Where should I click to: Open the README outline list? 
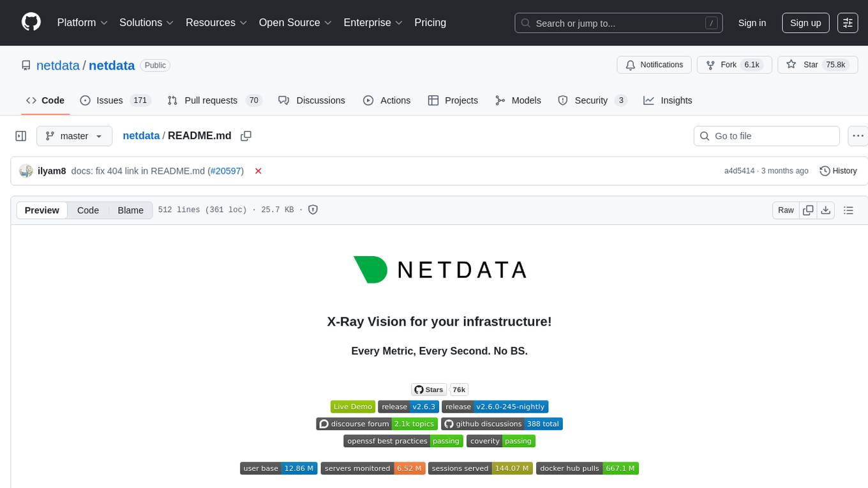(848, 210)
